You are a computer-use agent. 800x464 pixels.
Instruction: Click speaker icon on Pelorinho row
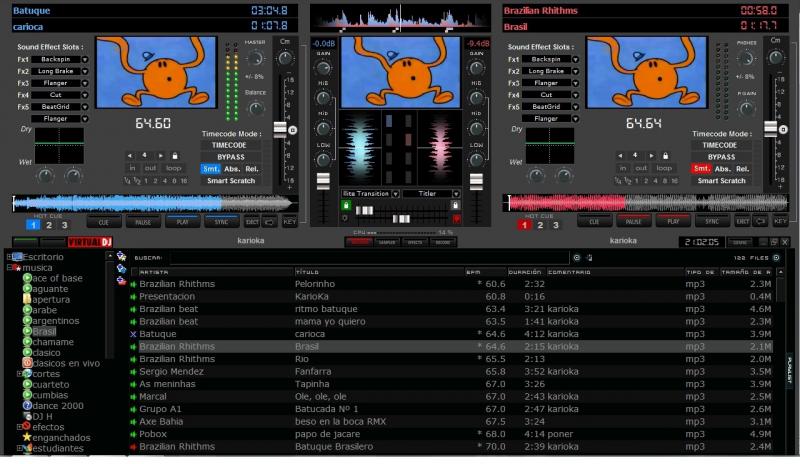coord(133,284)
